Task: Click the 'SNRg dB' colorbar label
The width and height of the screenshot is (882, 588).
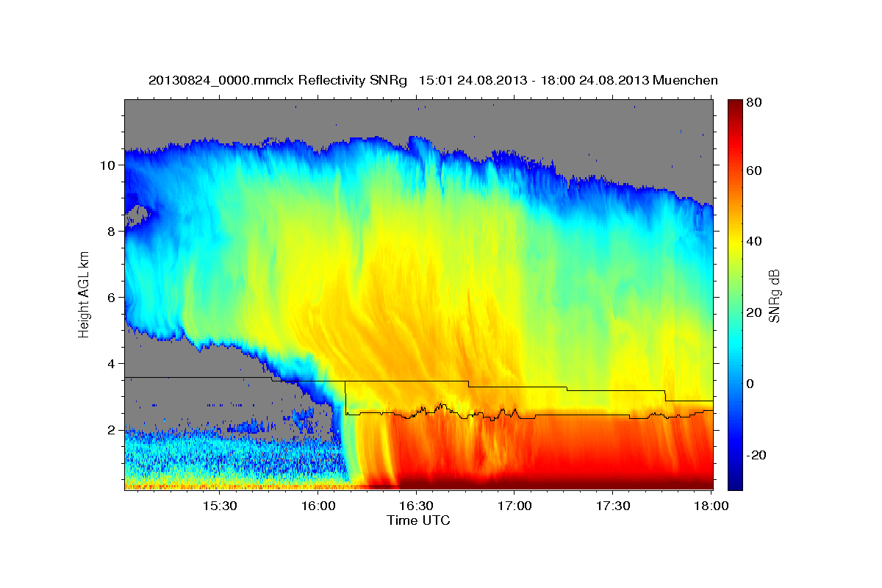Action: tap(774, 295)
